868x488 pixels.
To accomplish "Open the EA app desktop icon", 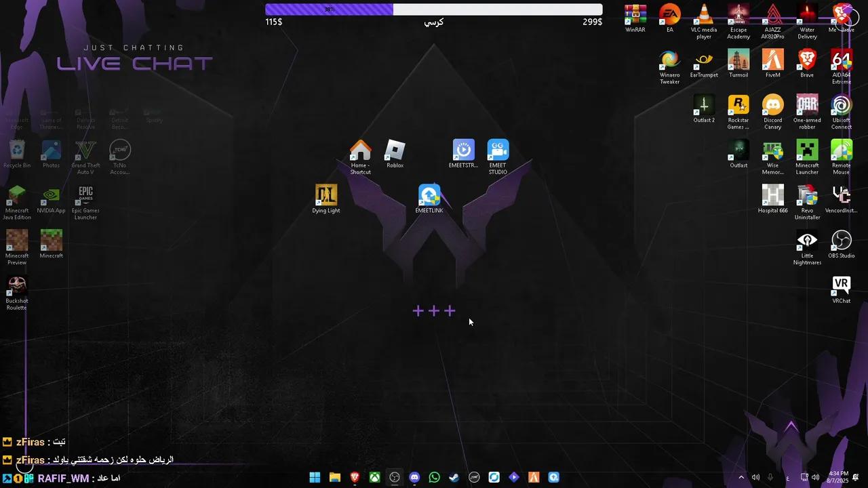I will [669, 18].
